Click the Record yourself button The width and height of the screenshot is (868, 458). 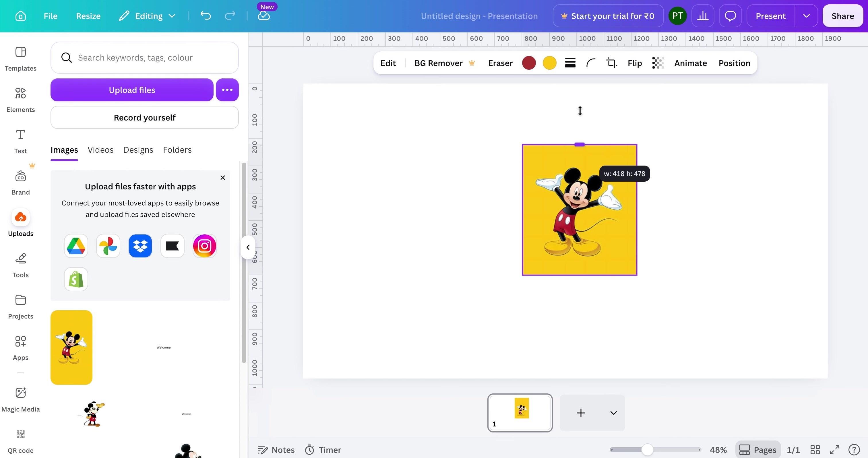[145, 118]
